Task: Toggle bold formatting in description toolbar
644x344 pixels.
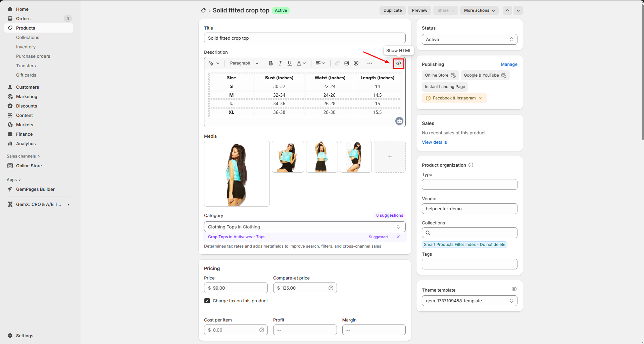Action: tap(270, 63)
